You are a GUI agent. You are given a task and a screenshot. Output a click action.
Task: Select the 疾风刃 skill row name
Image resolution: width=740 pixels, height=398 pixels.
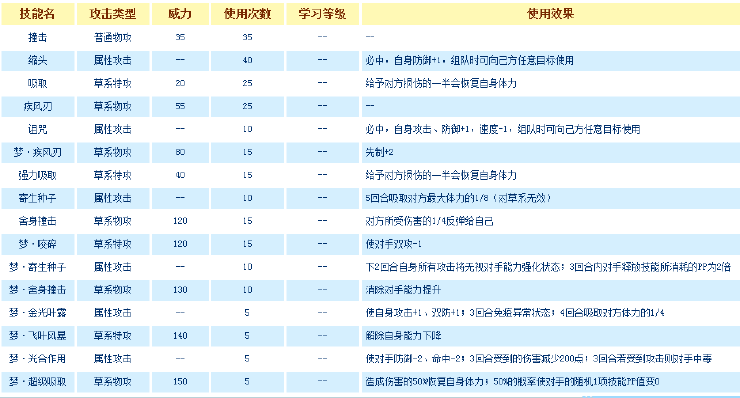click(38, 106)
